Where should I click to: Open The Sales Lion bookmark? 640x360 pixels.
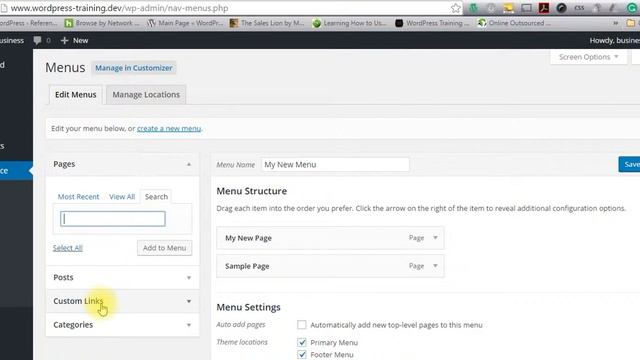267,23
